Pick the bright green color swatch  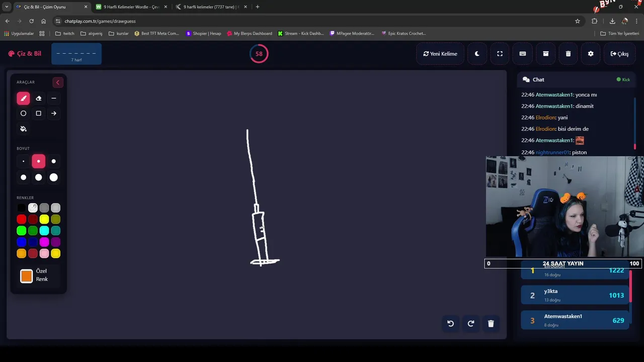tap(21, 231)
